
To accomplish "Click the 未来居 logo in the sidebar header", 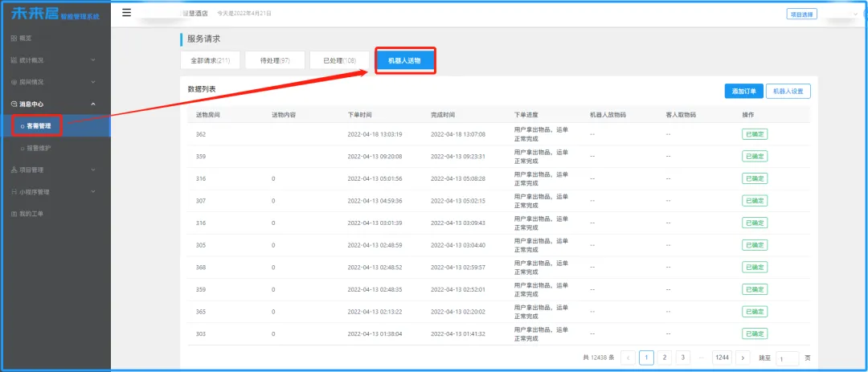I will pyautogui.click(x=35, y=14).
